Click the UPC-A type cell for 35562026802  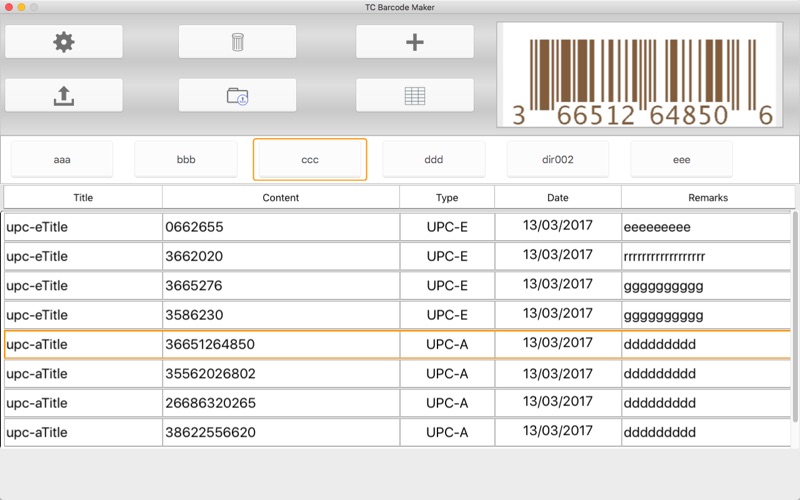(x=447, y=373)
